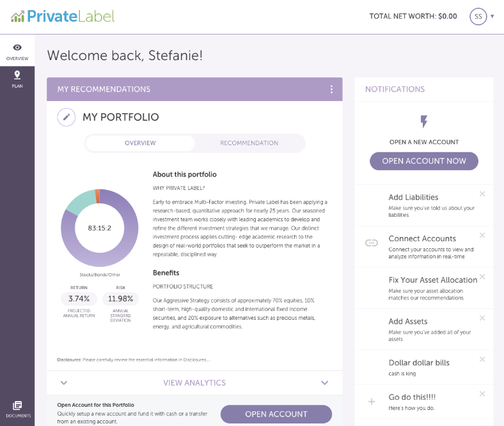The width and height of the screenshot is (504, 426).
Task: Click the View Analytics label
Action: [194, 383]
